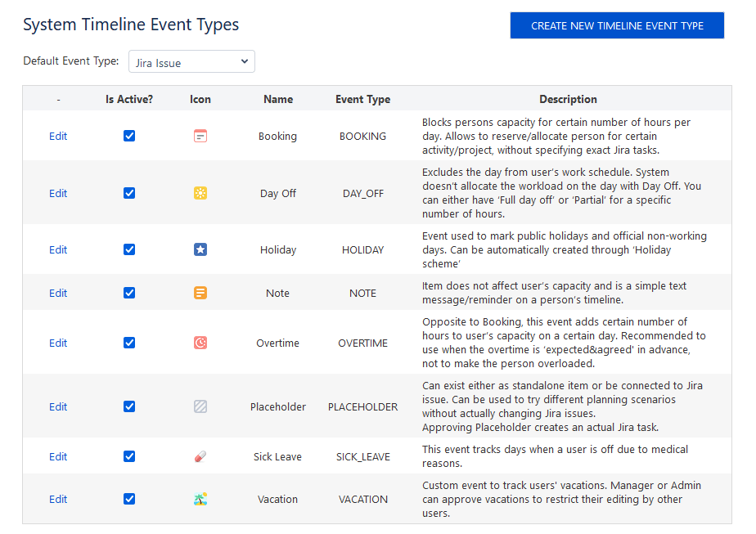Select the Day Off sun icon
Screen dimensions: 756x534
(x=200, y=193)
